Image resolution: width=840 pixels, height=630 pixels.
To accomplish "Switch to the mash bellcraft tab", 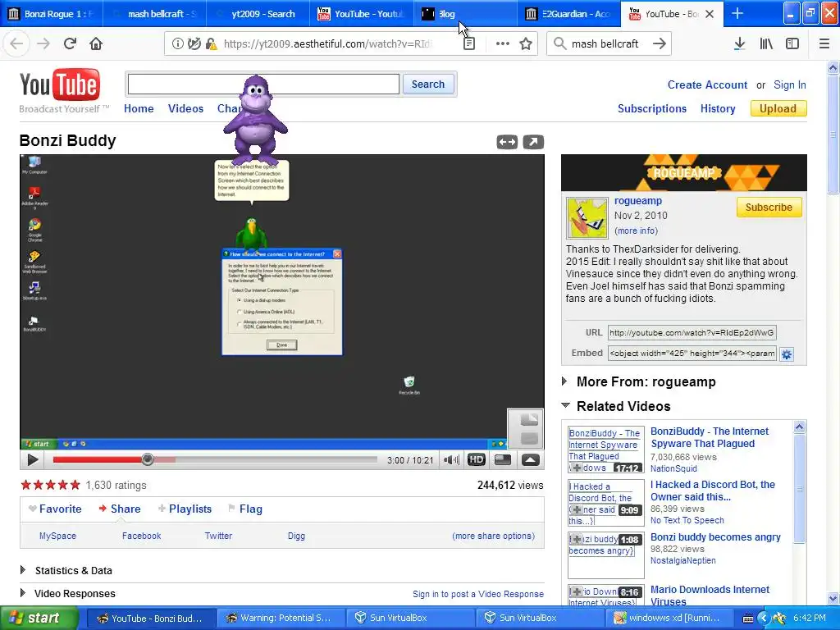I will 156,13.
